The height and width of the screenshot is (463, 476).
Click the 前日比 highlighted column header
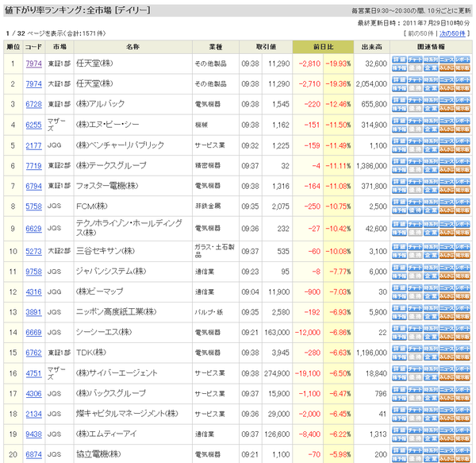click(x=323, y=47)
